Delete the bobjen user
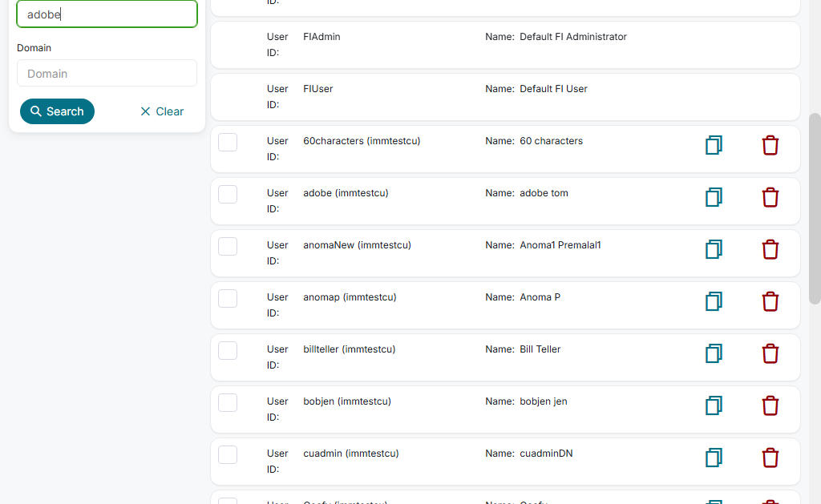The height and width of the screenshot is (504, 821). (x=770, y=405)
